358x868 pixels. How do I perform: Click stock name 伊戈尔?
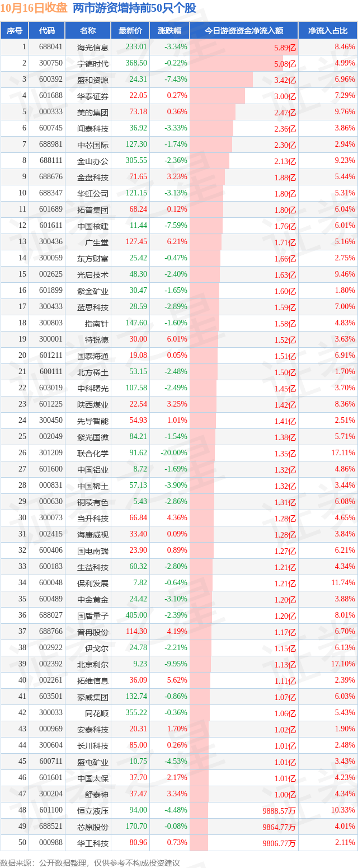[x=97, y=648]
